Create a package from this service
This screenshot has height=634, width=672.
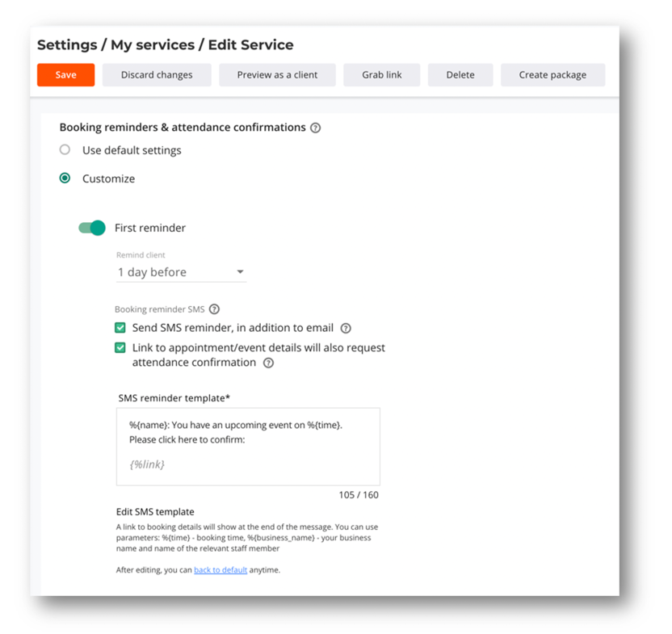[552, 74]
